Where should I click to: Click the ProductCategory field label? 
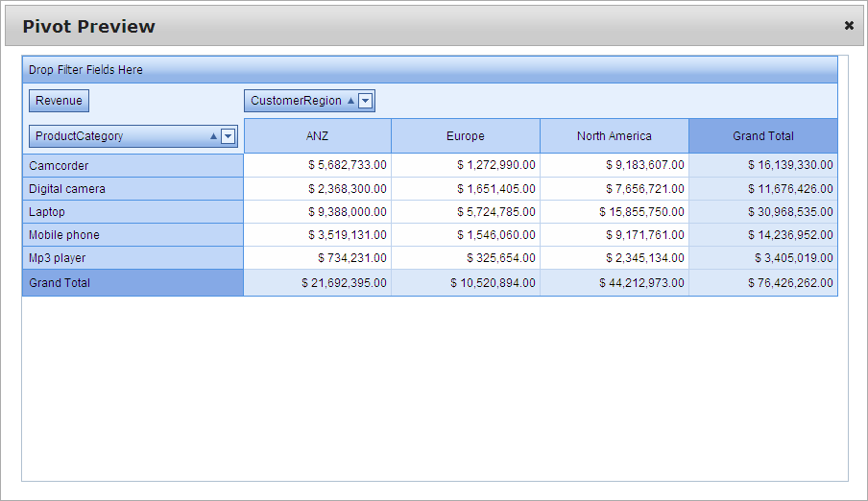coord(80,136)
